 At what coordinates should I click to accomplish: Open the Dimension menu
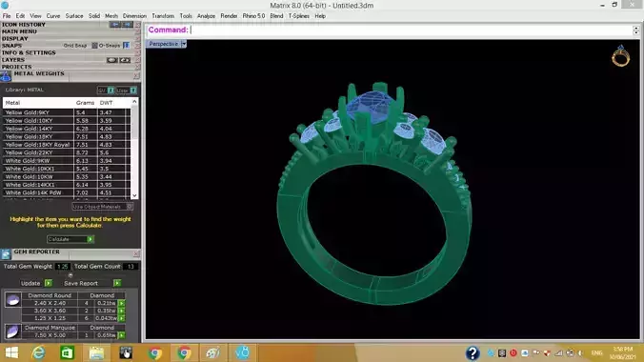(134, 16)
